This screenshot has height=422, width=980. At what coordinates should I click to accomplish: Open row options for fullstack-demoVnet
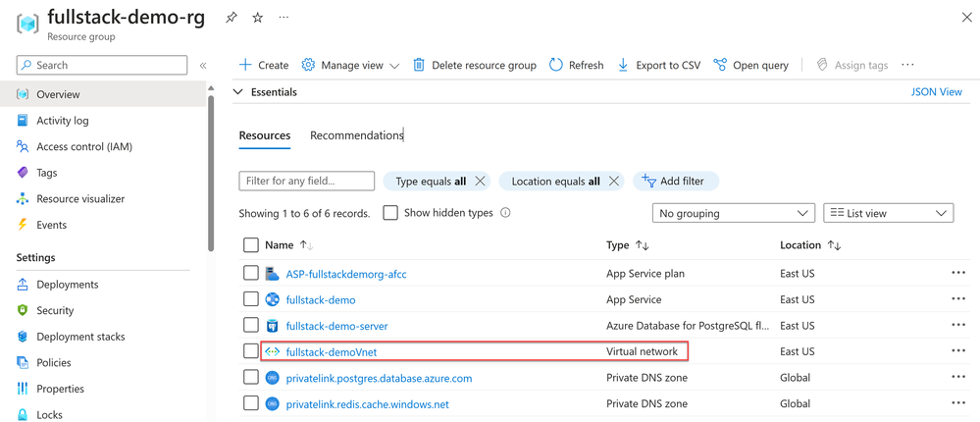[x=958, y=351]
